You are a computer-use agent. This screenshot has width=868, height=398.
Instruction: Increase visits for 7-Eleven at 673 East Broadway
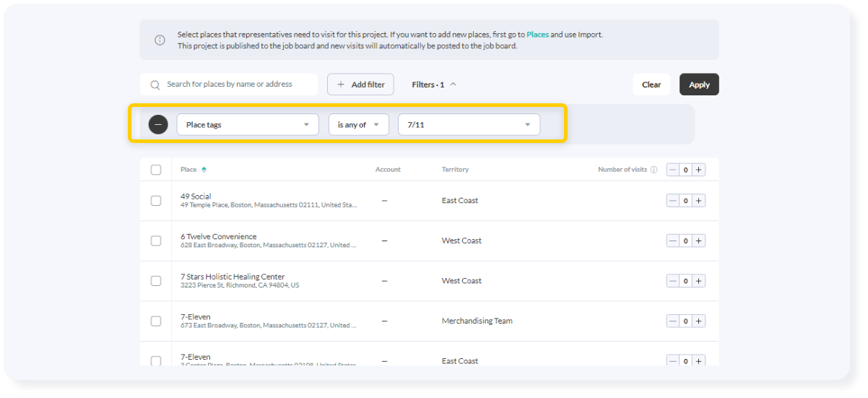click(699, 321)
